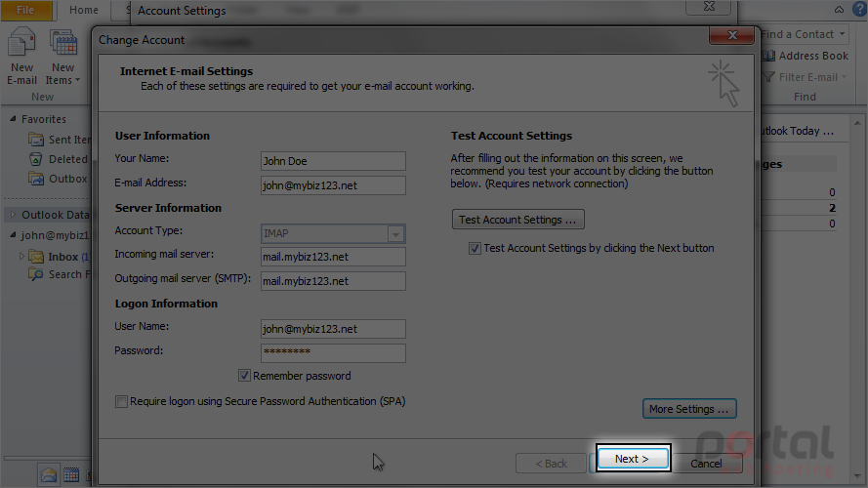Open the Account Type IMAP dropdown
Viewport: 868px width, 488px height.
pos(395,234)
